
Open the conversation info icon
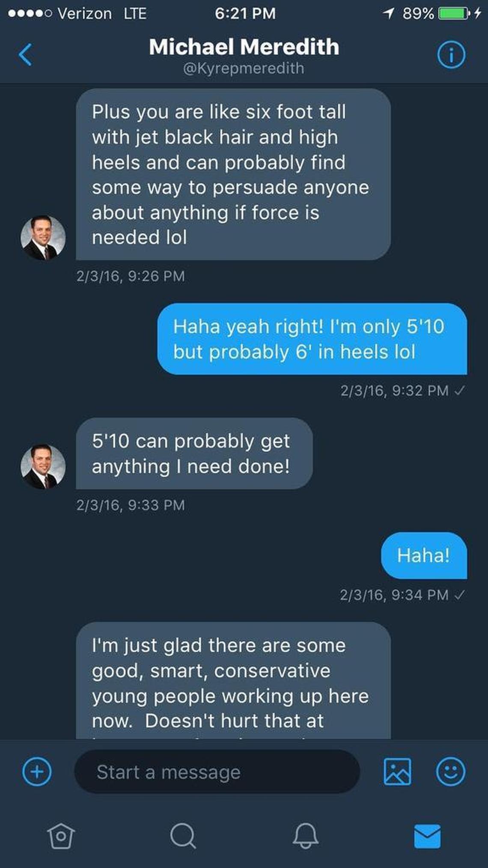[x=451, y=55]
